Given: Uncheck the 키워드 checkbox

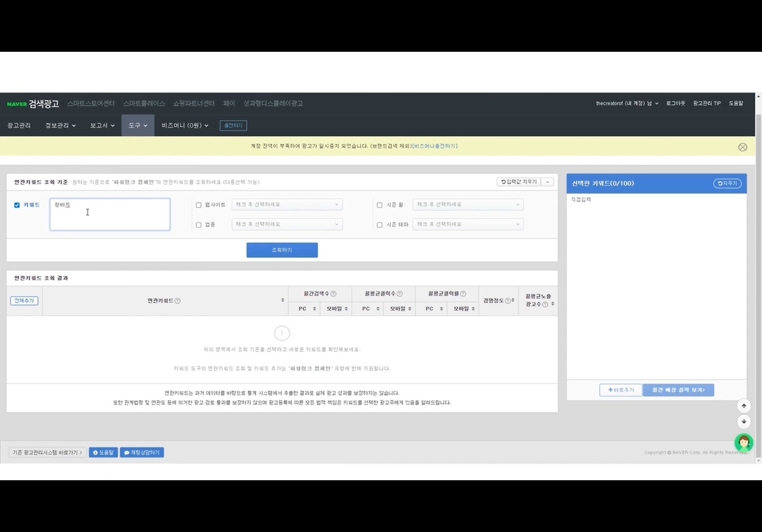Looking at the screenshot, I should pos(17,205).
